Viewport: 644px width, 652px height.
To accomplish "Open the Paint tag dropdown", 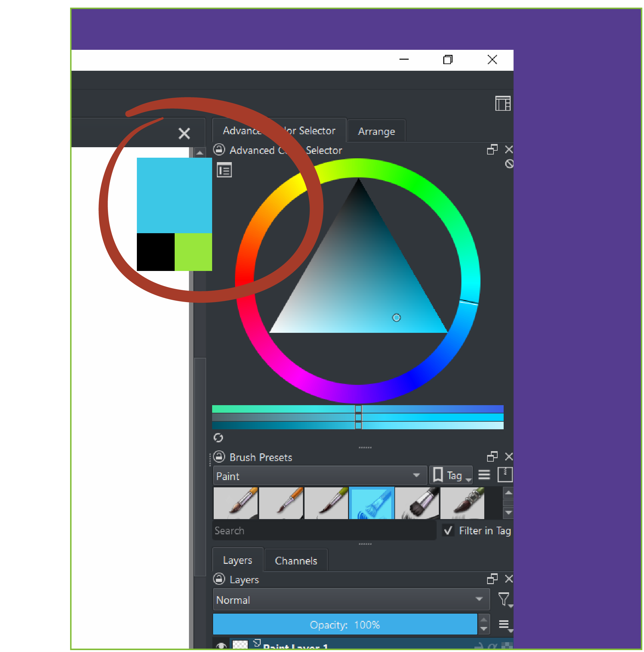I will [319, 476].
